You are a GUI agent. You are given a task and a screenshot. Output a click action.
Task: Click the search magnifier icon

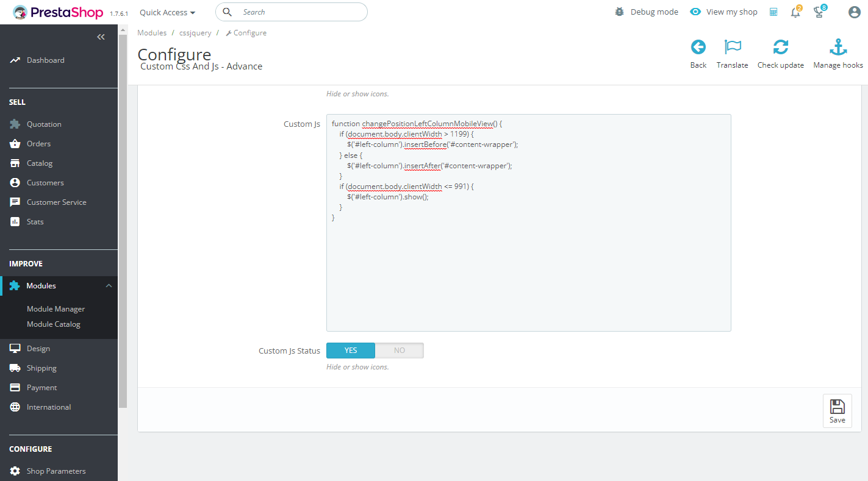point(227,12)
